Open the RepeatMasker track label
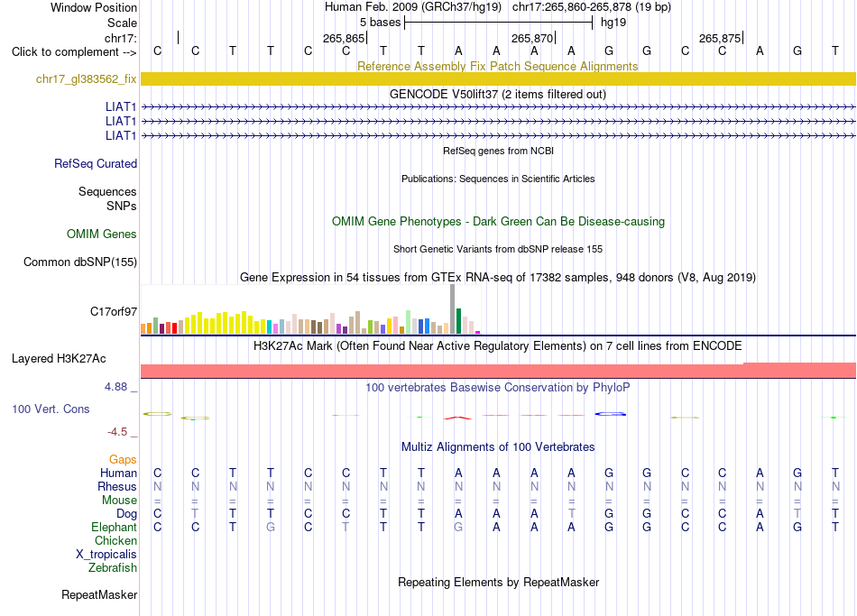Image resolution: width=857 pixels, height=616 pixels. click(x=99, y=594)
